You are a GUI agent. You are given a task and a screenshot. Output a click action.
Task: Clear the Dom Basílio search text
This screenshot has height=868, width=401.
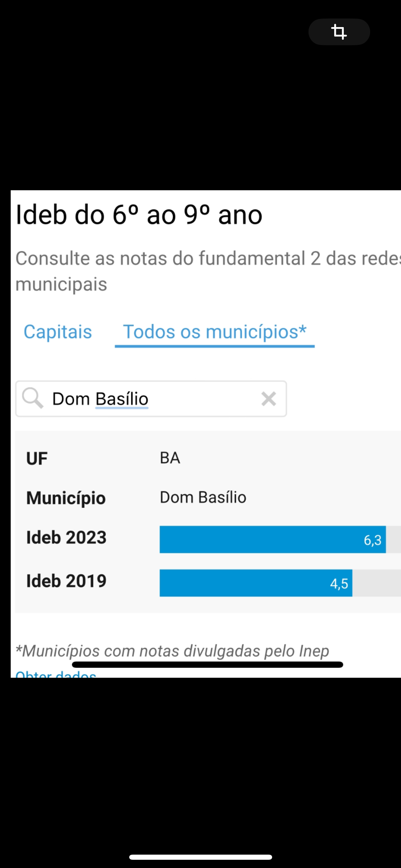pos(268,399)
